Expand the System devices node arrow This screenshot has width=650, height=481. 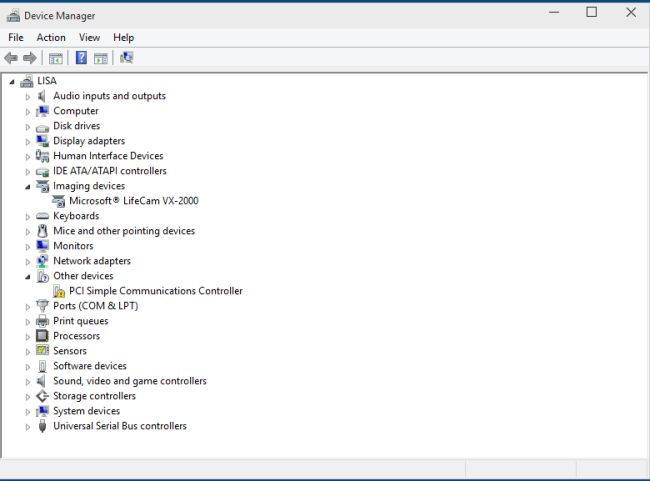(x=28, y=412)
